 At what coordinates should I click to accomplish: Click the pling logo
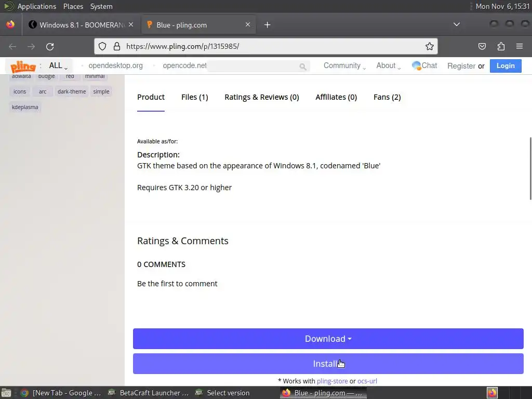click(23, 66)
